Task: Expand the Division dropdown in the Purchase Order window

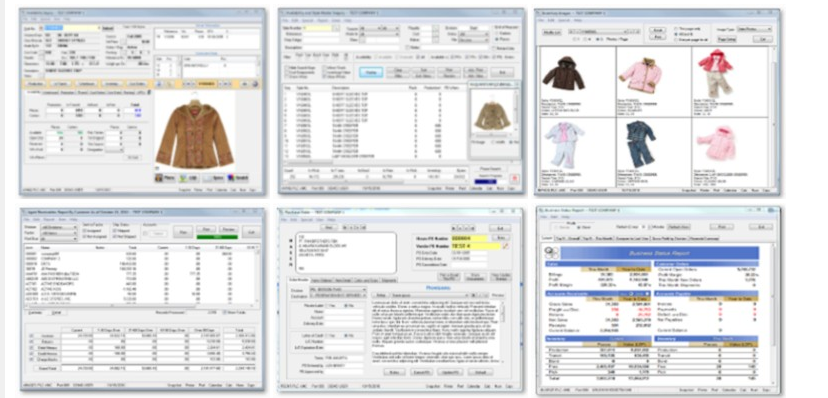Action: click(x=337, y=289)
